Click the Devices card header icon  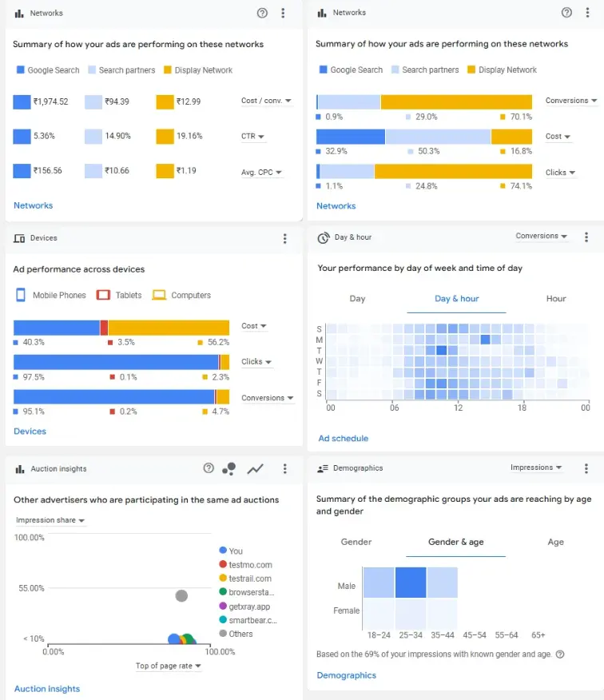coord(19,238)
